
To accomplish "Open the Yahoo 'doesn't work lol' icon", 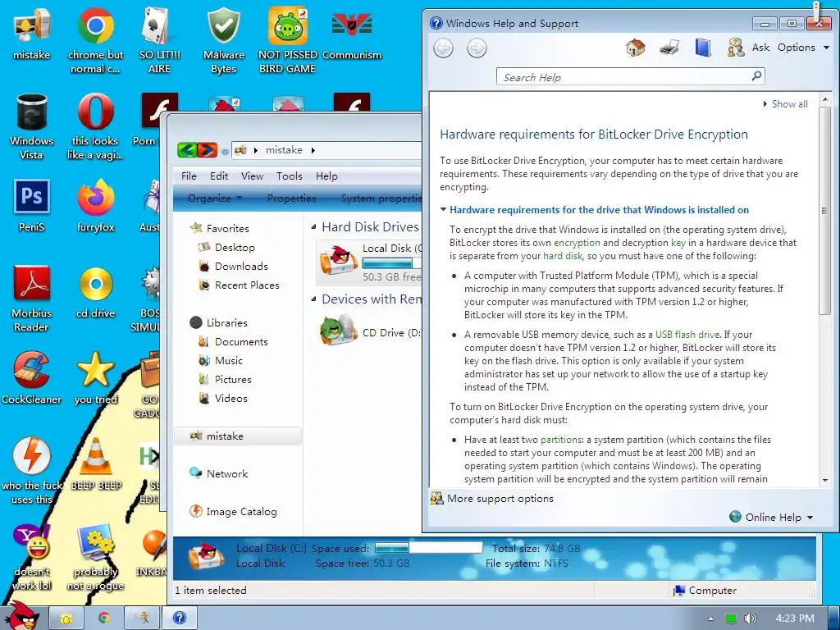I will pyautogui.click(x=32, y=557).
